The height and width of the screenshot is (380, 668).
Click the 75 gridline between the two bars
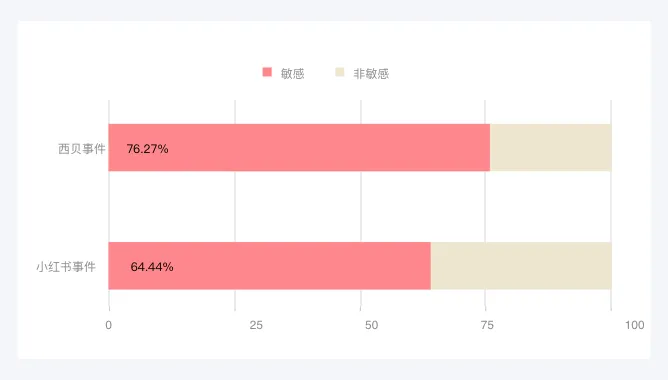tap(485, 207)
